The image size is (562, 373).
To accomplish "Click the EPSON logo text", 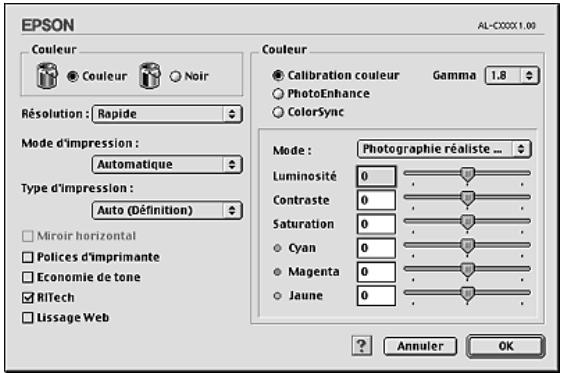I will click(x=48, y=25).
